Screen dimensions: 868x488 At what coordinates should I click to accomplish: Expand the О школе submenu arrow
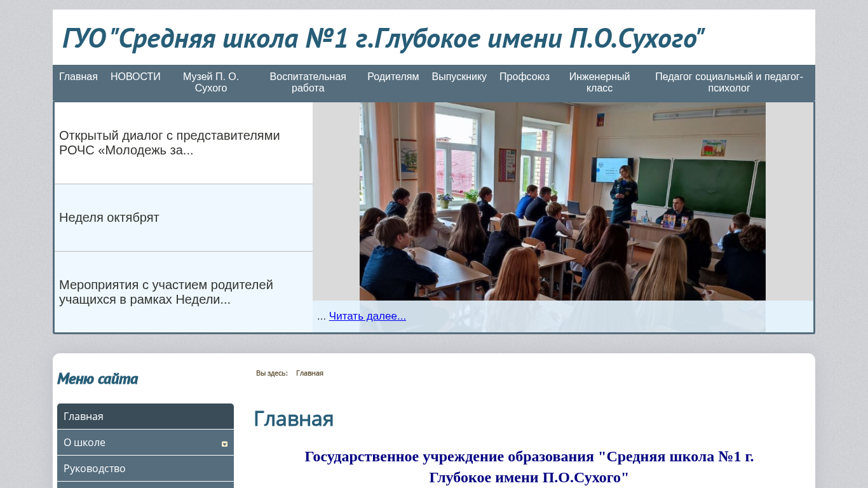224,444
